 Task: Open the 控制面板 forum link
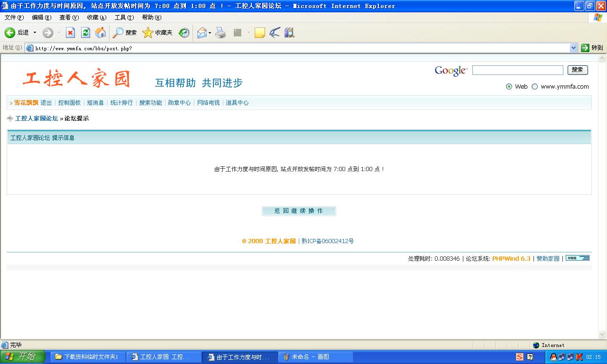(69, 103)
